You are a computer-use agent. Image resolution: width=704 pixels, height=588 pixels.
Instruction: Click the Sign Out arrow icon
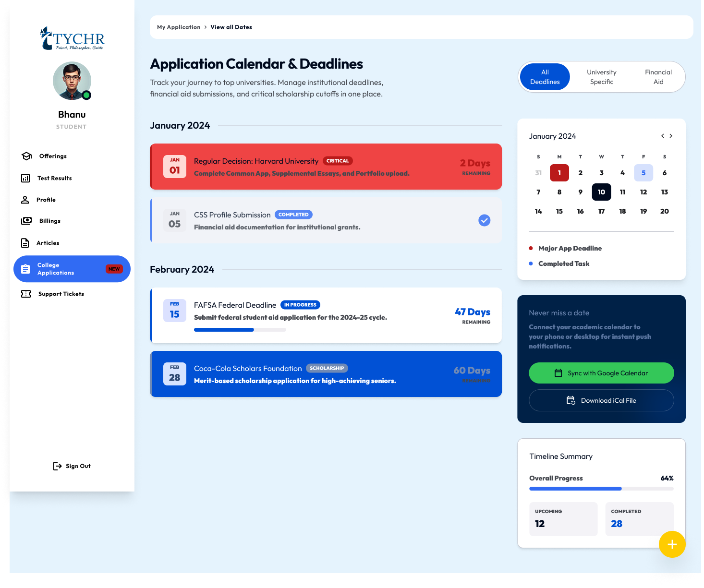pyautogui.click(x=57, y=466)
